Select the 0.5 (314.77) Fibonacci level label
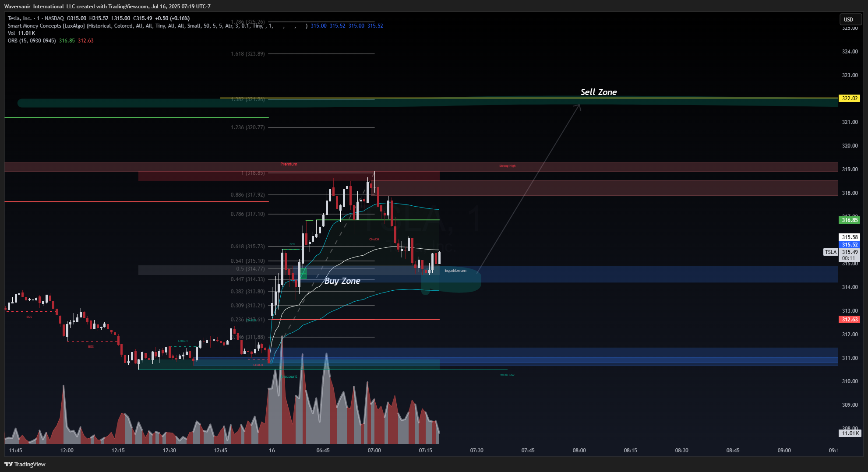 [251, 269]
